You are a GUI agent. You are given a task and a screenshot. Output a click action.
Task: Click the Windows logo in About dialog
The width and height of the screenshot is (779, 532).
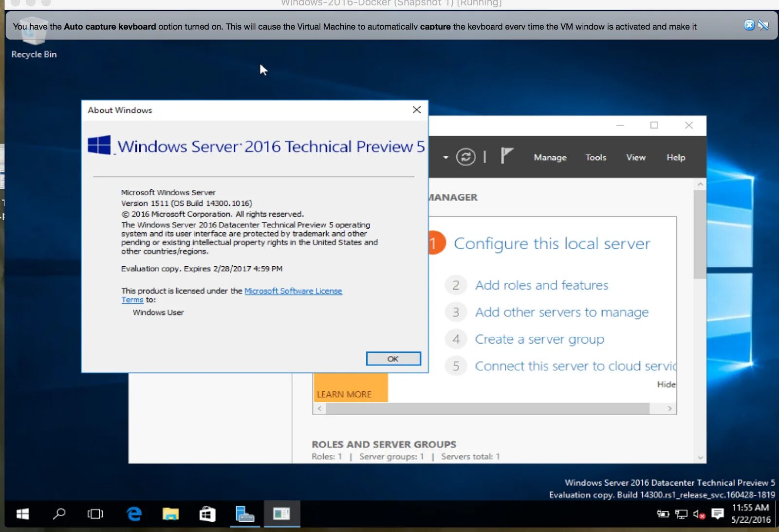click(x=99, y=146)
